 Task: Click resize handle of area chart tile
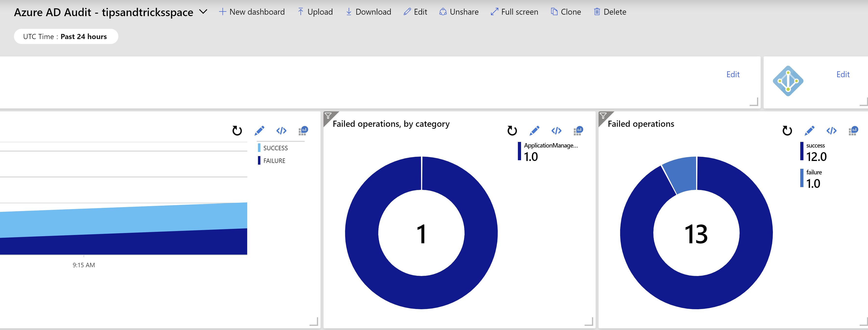point(314,322)
